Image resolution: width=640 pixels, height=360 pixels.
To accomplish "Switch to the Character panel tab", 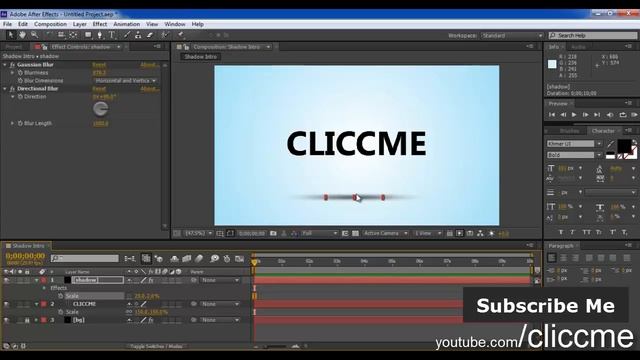I will [603, 131].
